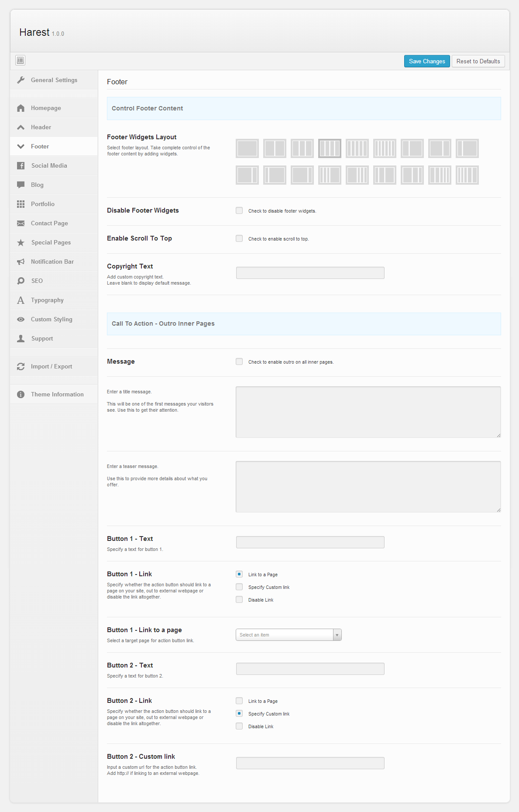Check the Disable Footer Widgets checkbox
Screen dimensions: 519x812
[x=239, y=211]
